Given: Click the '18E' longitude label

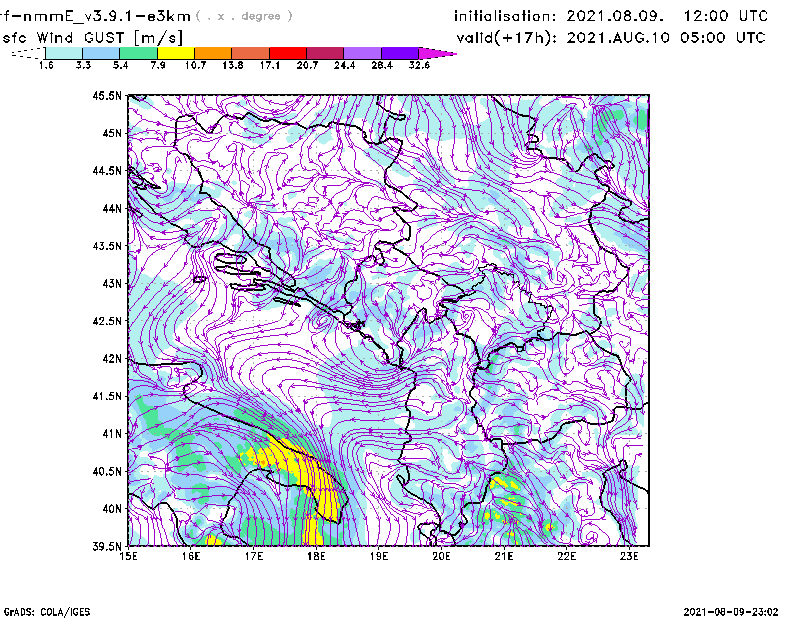Looking at the screenshot, I should tap(316, 556).
